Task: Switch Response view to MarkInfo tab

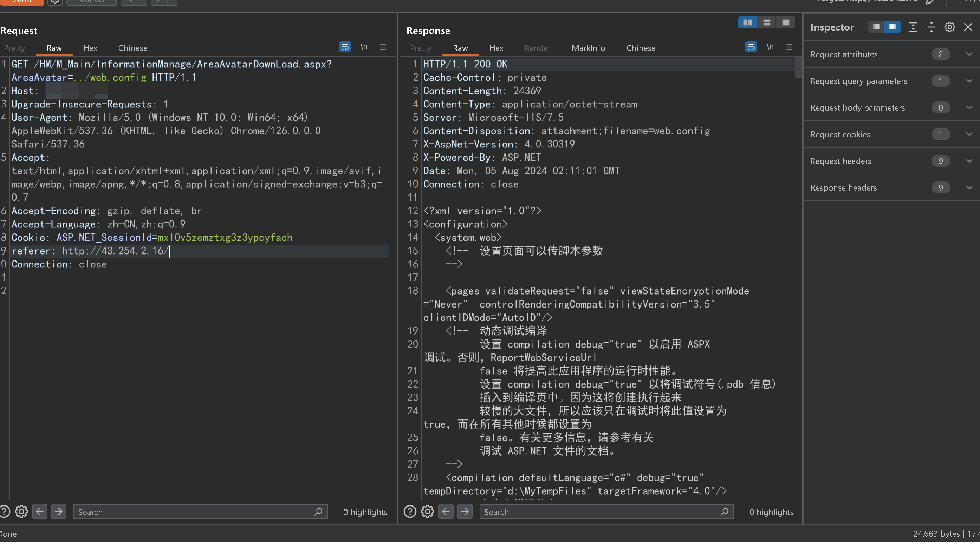Action: [588, 48]
